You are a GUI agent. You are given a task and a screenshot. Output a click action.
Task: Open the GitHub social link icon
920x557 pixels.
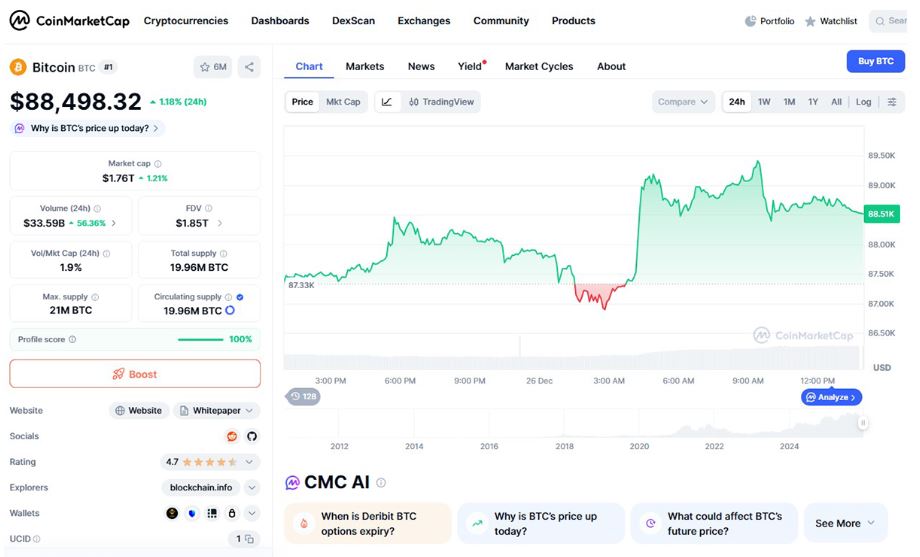tap(252, 436)
